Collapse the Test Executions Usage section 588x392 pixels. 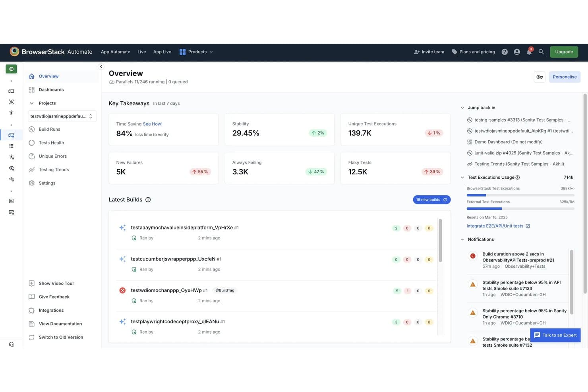pos(462,178)
